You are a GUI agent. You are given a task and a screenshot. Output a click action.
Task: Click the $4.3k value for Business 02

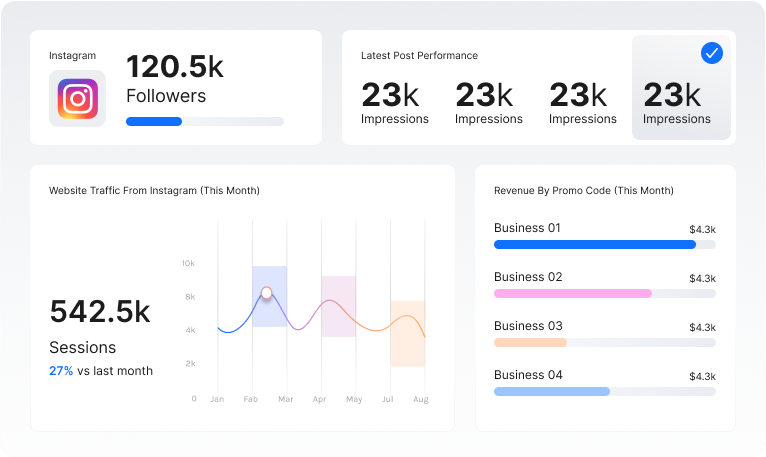[x=702, y=278]
